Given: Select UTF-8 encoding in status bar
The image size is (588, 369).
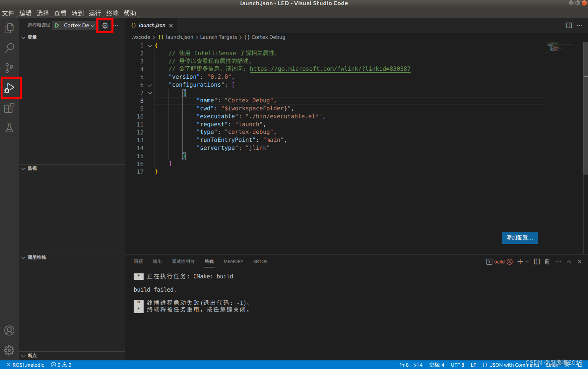Looking at the screenshot, I should coord(457,364).
